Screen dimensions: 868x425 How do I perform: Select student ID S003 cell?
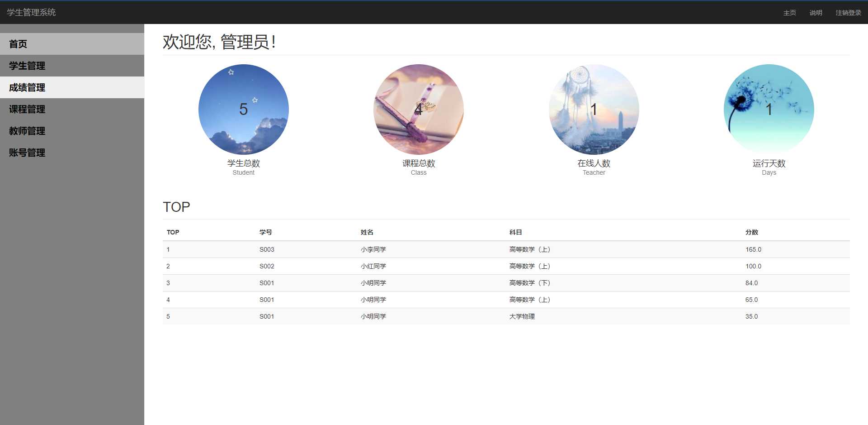[x=267, y=249]
